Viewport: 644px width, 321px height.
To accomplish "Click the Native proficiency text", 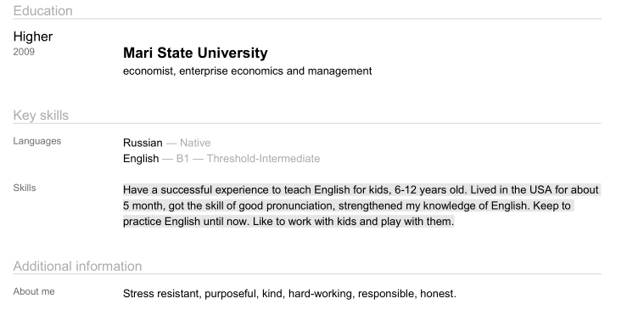I will (195, 143).
